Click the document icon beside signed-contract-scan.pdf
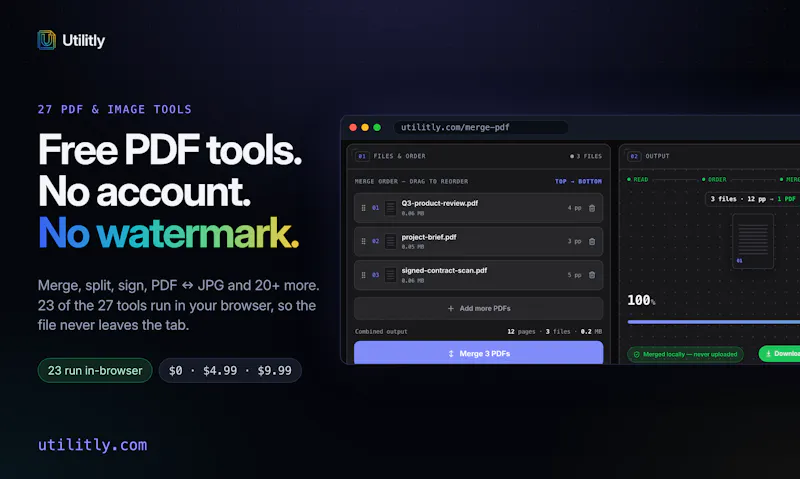This screenshot has height=479, width=800. [390, 275]
